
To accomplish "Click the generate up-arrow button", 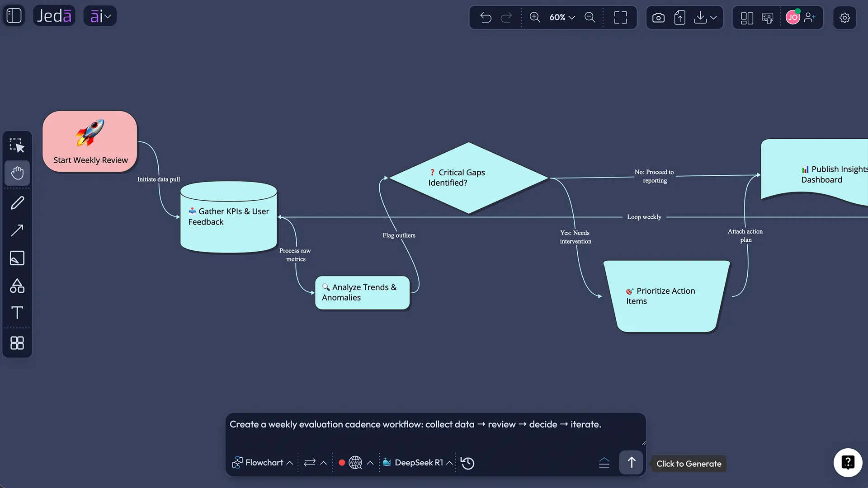I will pyautogui.click(x=631, y=463).
